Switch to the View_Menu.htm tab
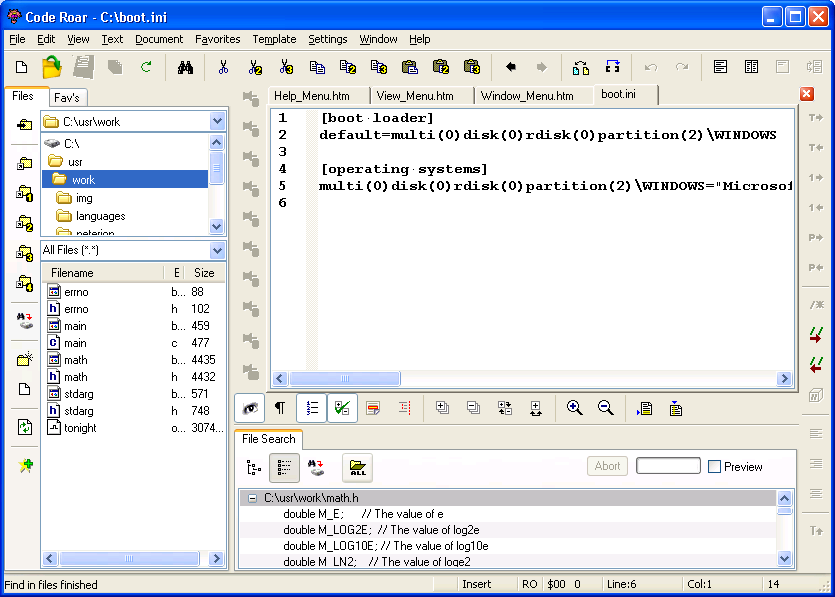Image resolution: width=835 pixels, height=597 pixels. click(x=415, y=96)
